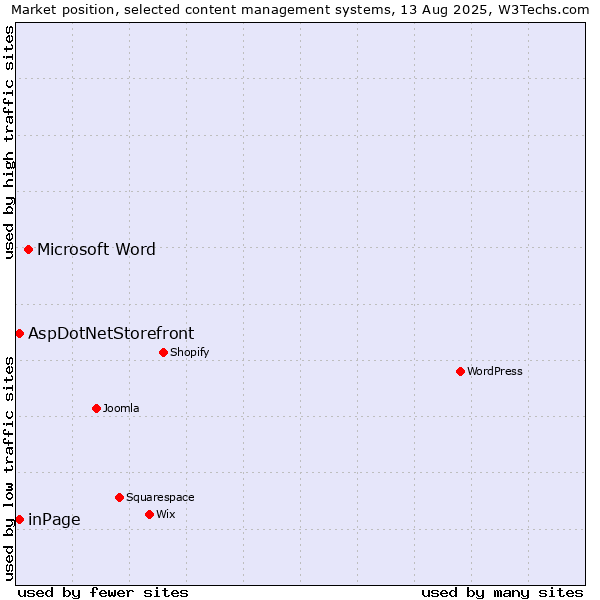This screenshot has width=600, height=600.
Task: Click the "used by low traffic sites" axis label
Action: [x=8, y=469]
